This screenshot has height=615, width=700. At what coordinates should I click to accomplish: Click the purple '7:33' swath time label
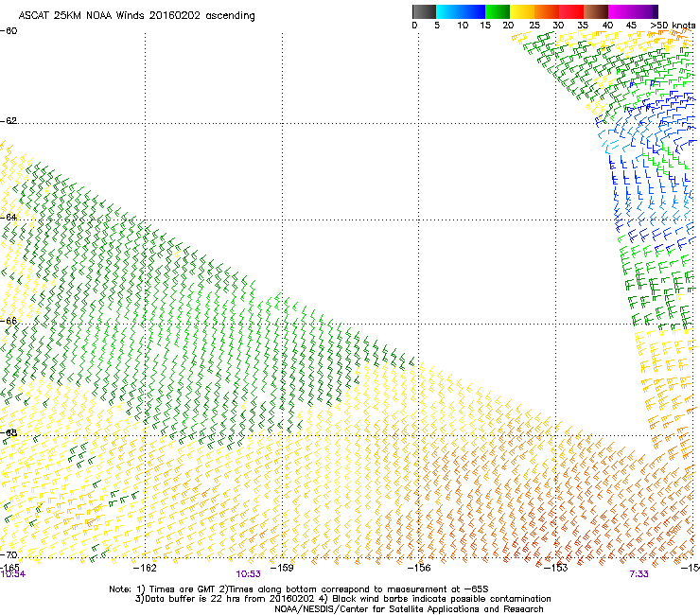pyautogui.click(x=639, y=574)
